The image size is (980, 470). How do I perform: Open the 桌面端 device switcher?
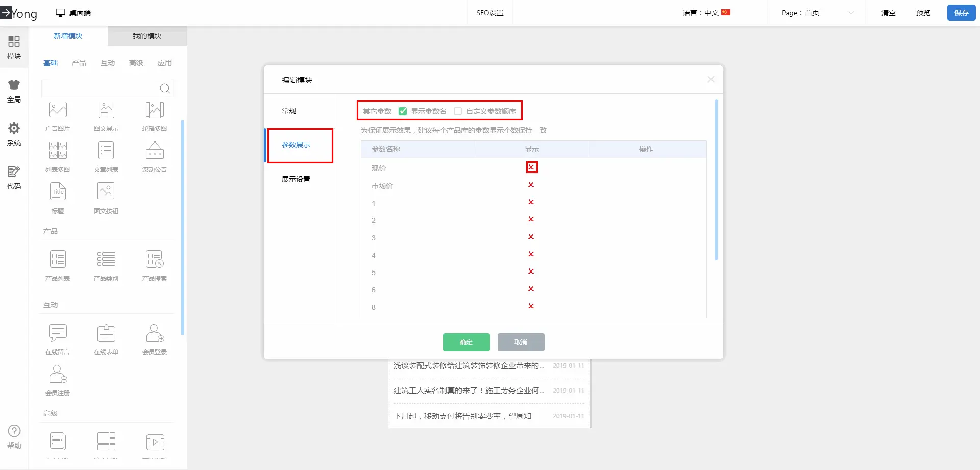(x=73, y=13)
